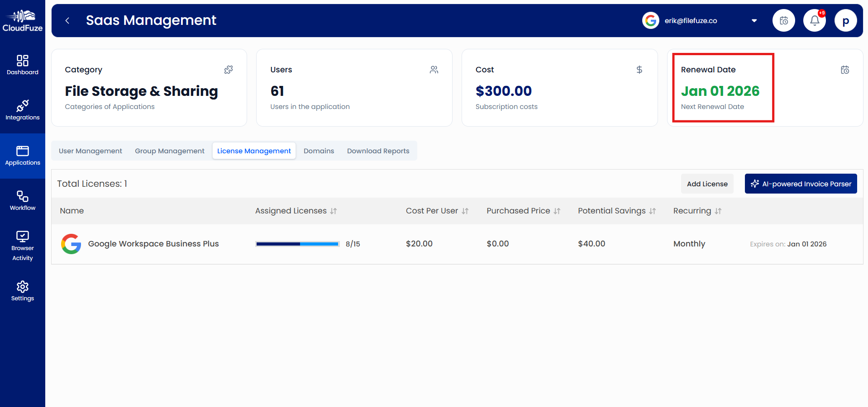Viewport: 868px width, 407px height.
Task: Click the Add License button
Action: tap(707, 184)
